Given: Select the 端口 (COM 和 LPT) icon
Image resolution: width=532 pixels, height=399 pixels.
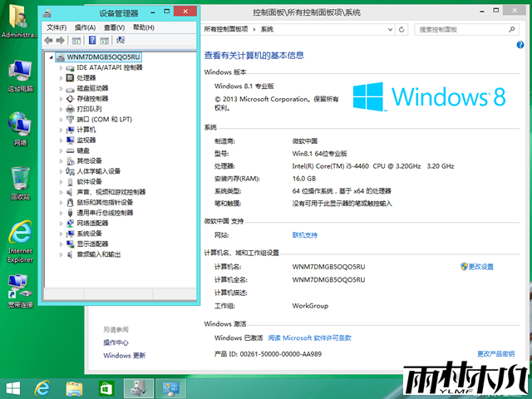Looking at the screenshot, I should pos(70,120).
